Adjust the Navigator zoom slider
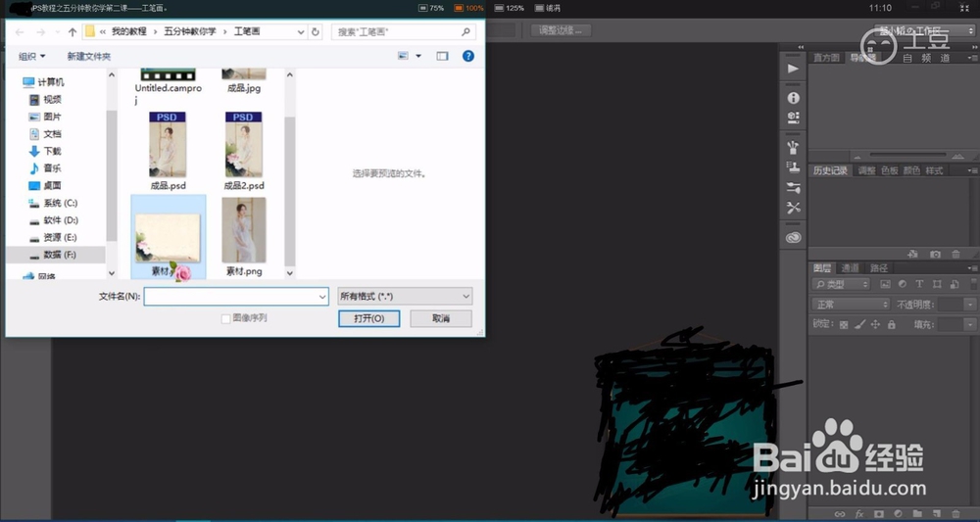The height and width of the screenshot is (522, 980). (x=907, y=155)
